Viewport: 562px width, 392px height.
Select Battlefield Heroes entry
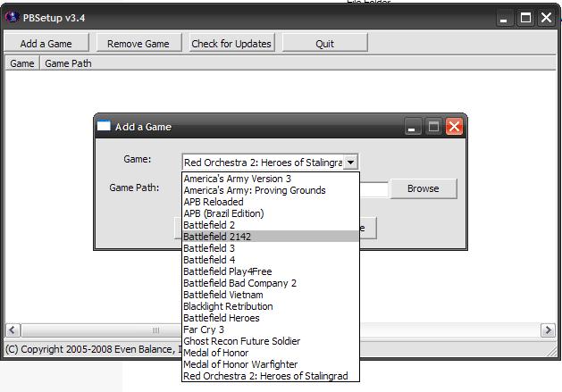270,318
